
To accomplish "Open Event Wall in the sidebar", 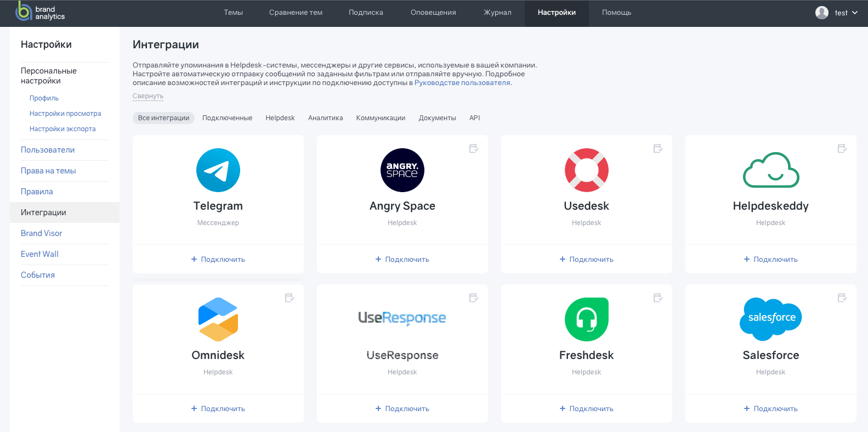I will point(39,254).
